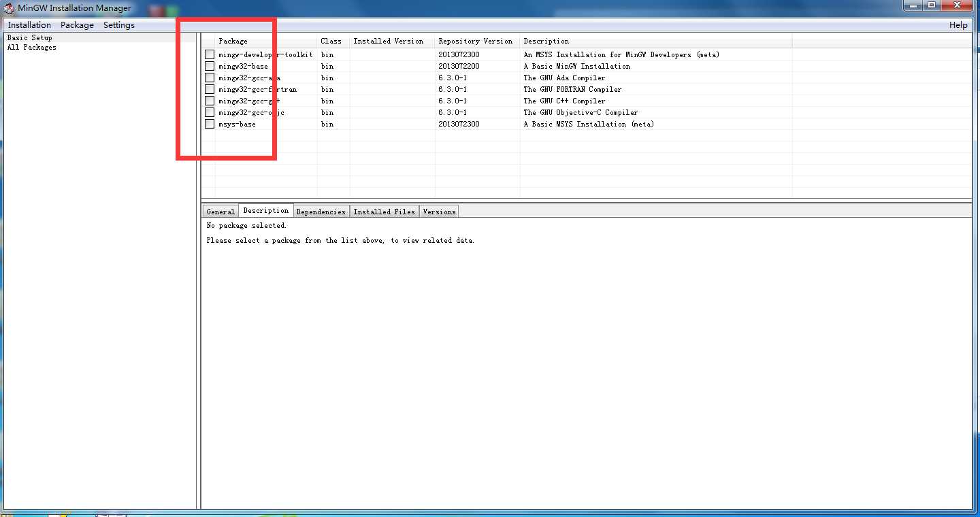
Task: Click the 'bin' class of mingw32-gcc-objc
Action: 327,112
